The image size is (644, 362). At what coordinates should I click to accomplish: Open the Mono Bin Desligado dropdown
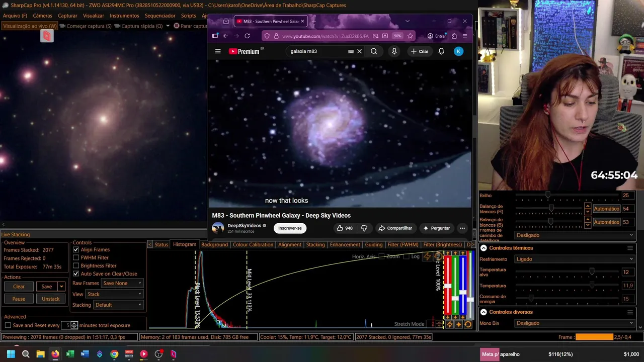pos(575,323)
